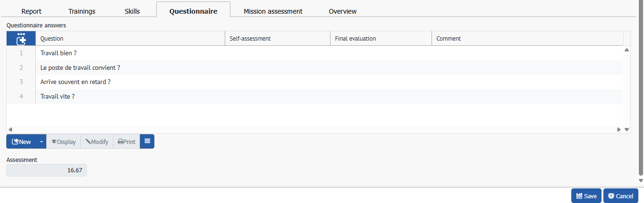Click the Print printer button
644x203 pixels.
(x=126, y=142)
